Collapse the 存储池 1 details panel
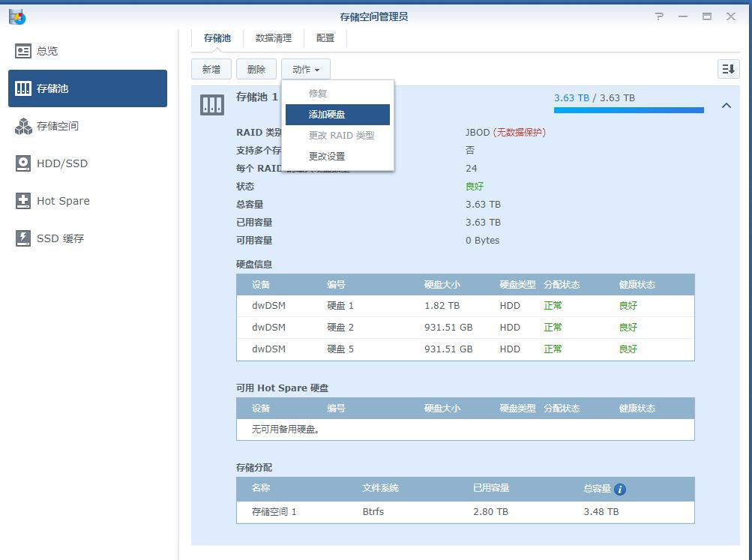This screenshot has height=560, width=752. point(726,106)
